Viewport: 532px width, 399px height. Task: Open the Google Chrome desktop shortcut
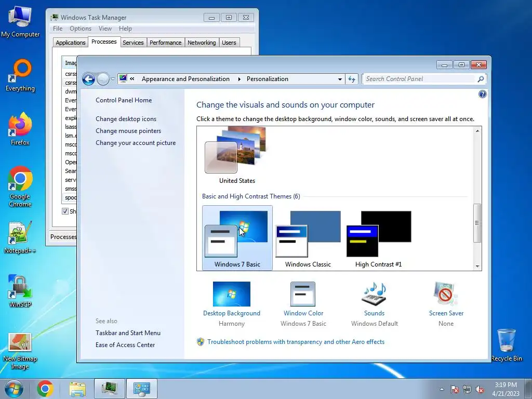click(x=20, y=187)
